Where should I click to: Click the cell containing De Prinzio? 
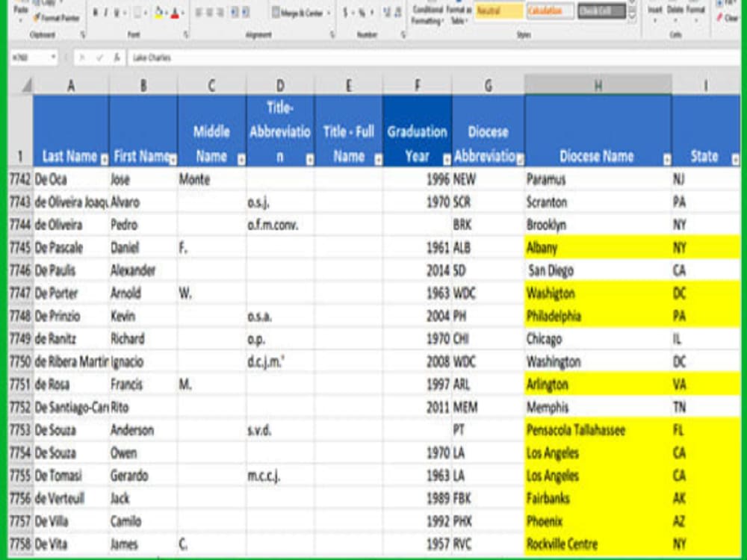pos(71,316)
